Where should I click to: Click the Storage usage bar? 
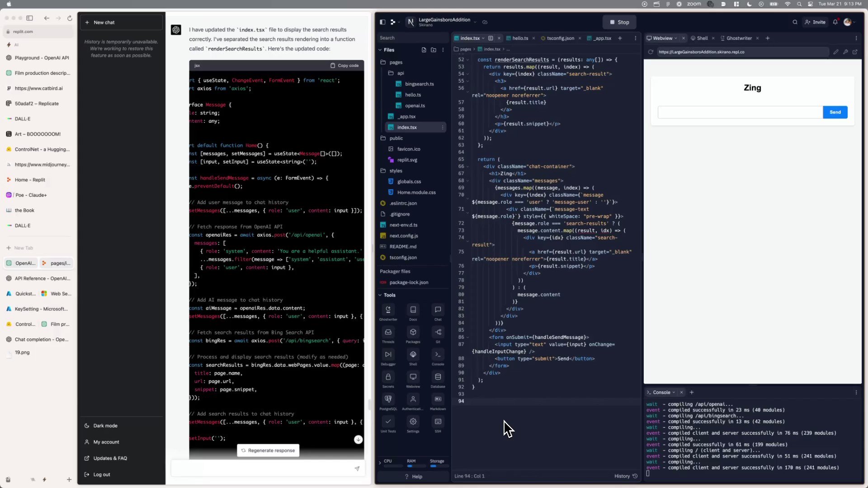click(437, 465)
